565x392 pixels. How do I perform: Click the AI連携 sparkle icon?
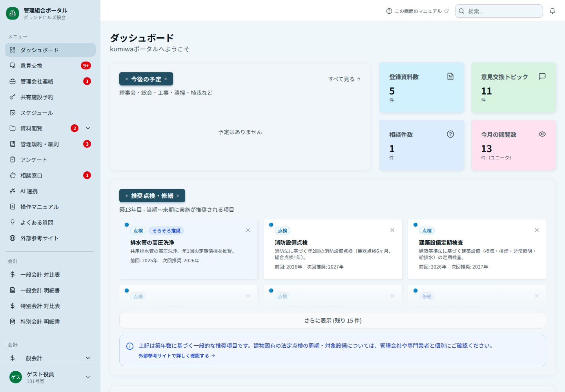(x=13, y=191)
